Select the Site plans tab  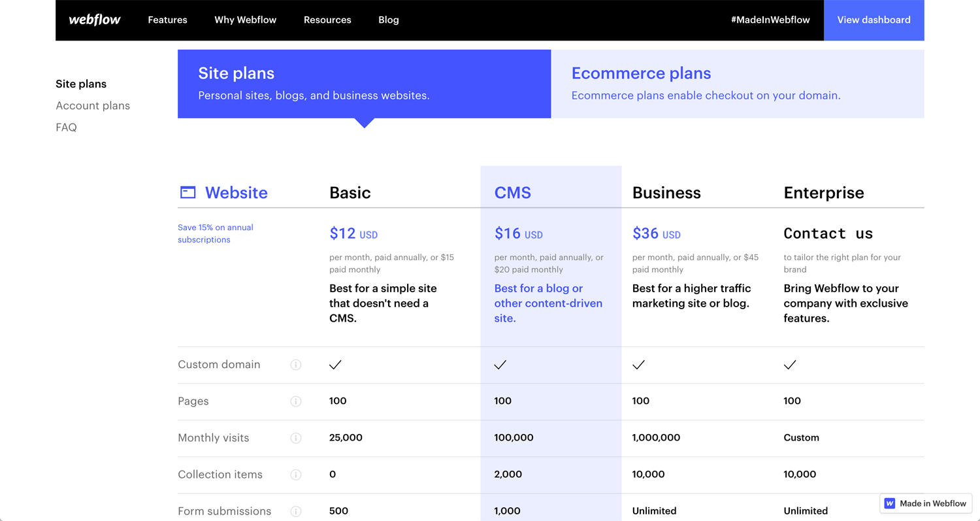[365, 84]
